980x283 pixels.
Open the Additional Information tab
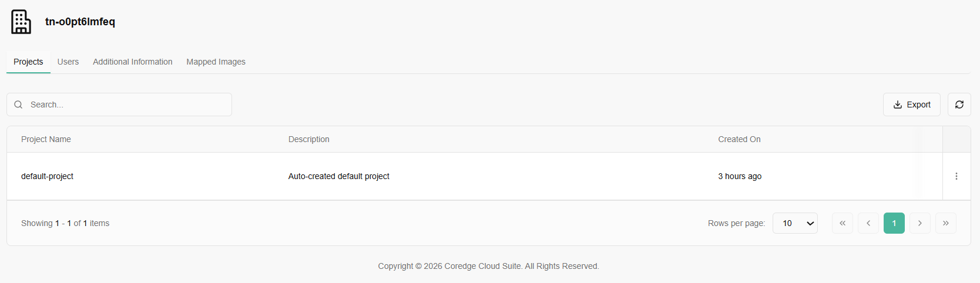pos(133,62)
